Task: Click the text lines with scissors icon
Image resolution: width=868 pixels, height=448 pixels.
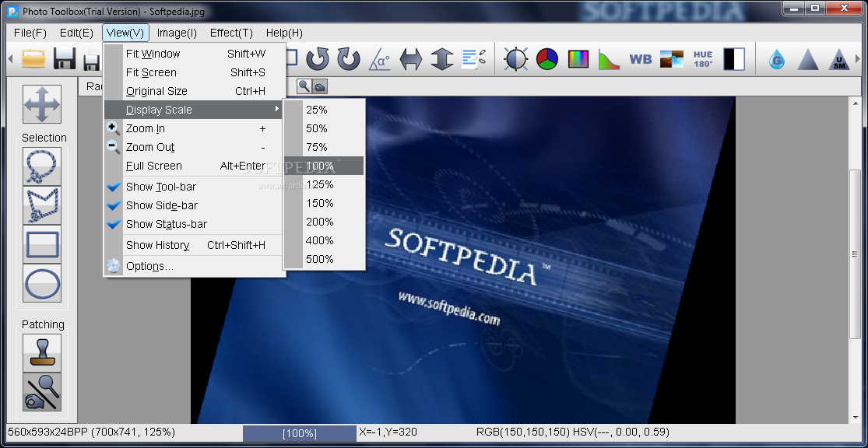Action: point(473,58)
